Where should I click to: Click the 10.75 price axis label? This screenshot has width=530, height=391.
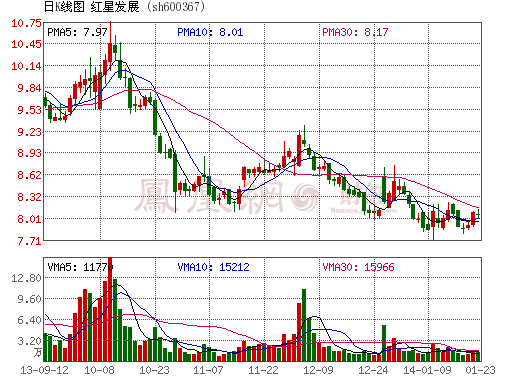coord(26,23)
